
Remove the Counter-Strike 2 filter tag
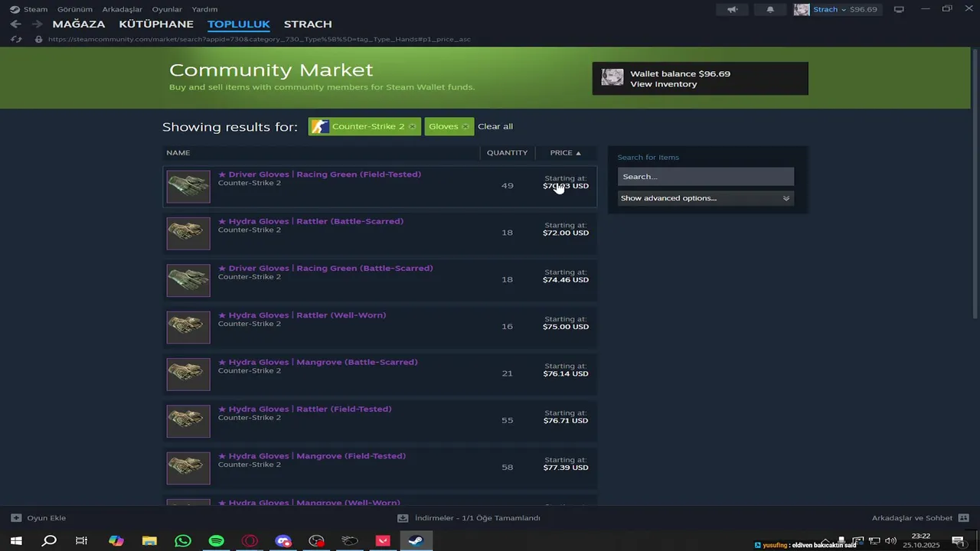tap(413, 126)
